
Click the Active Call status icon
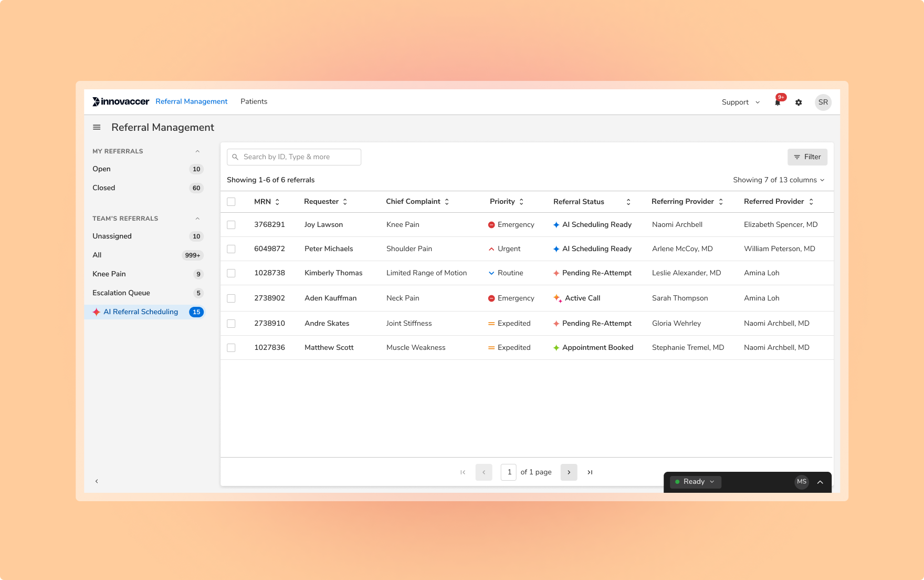(x=557, y=298)
